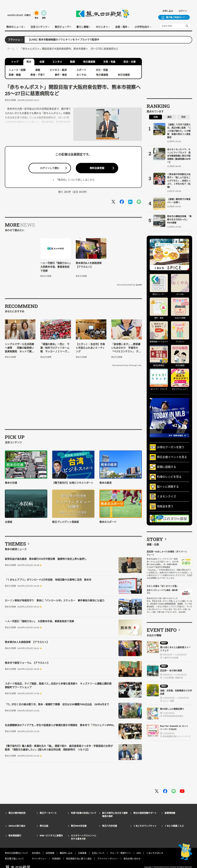The image size is (197, 868).
Task: Open the bottom footer YouTube icon
Action: tap(182, 791)
